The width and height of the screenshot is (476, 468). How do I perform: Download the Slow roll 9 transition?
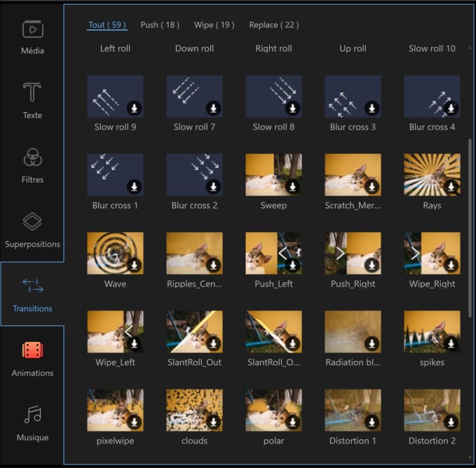click(134, 109)
